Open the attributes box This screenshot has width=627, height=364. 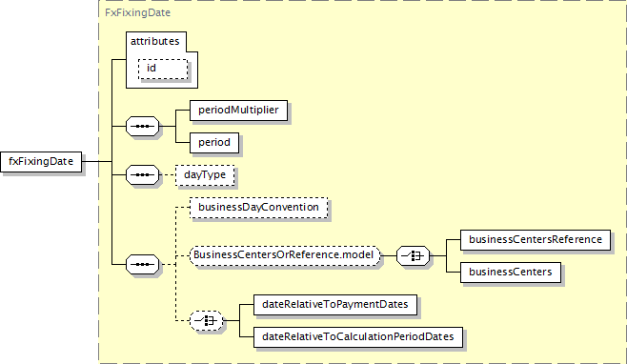click(x=162, y=60)
